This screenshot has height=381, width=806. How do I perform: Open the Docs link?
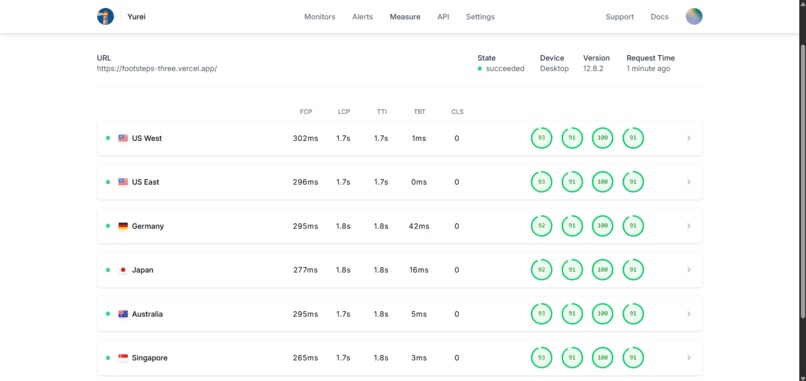click(x=660, y=17)
